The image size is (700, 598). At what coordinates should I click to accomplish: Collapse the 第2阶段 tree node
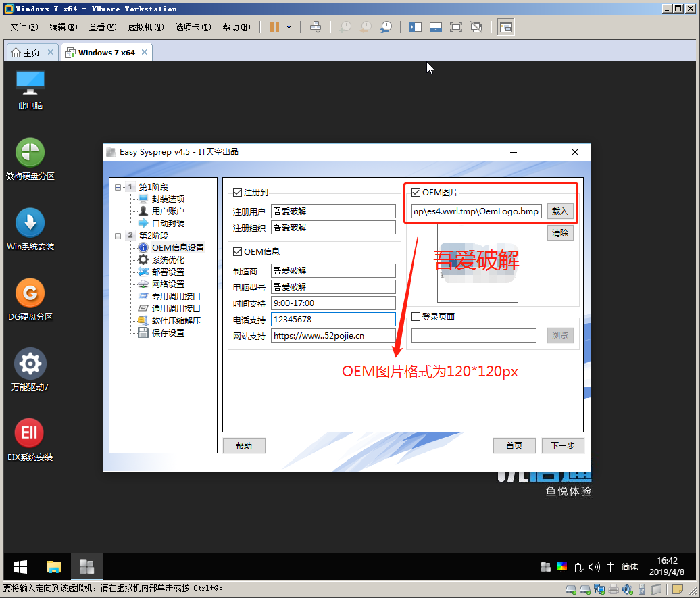pyautogui.click(x=118, y=235)
